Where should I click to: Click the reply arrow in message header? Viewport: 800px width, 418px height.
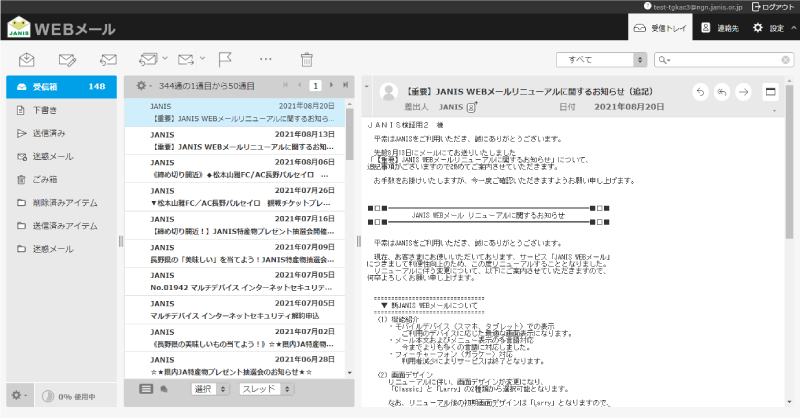(700, 92)
